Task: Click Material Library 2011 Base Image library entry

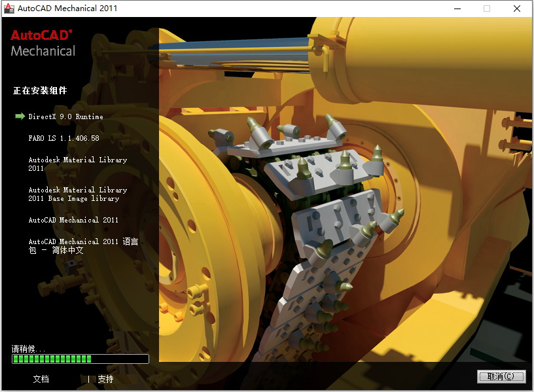Action: point(78,194)
